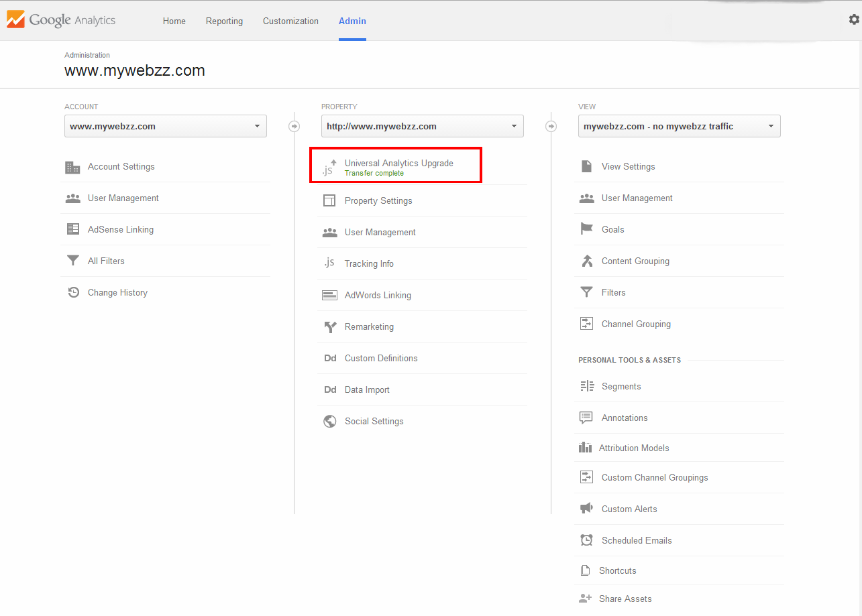Click the account User Management people icon
862x616 pixels.
[x=72, y=198]
